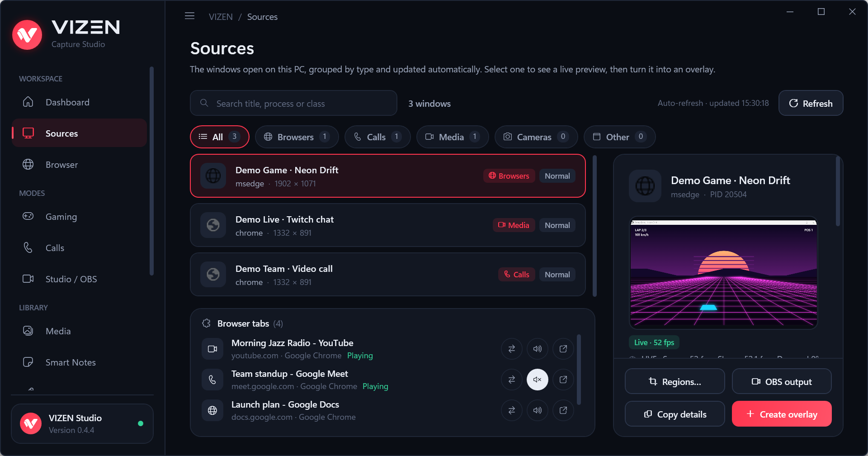Viewport: 868px width, 456px height.
Task: Open Regions... settings
Action: (675, 381)
